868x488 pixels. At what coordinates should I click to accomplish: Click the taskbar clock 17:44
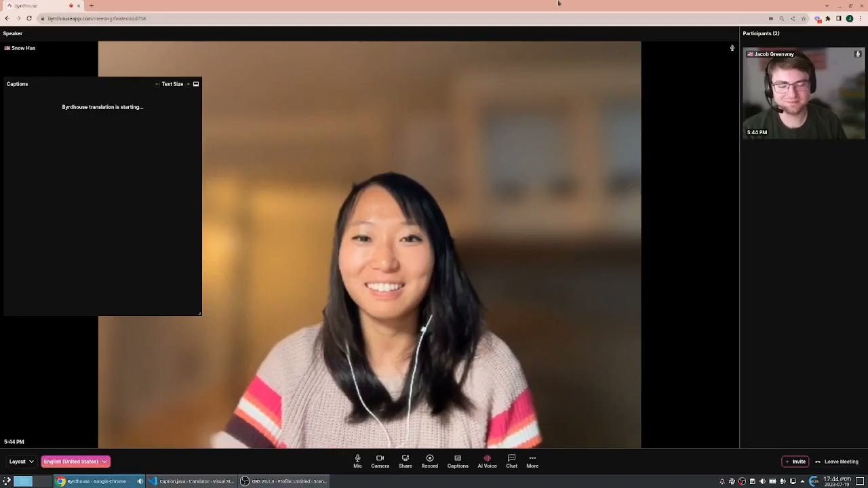[x=837, y=481]
